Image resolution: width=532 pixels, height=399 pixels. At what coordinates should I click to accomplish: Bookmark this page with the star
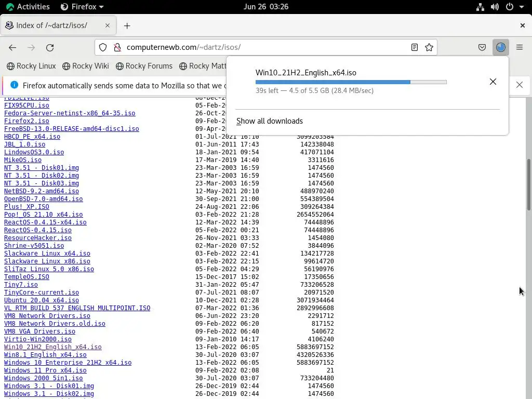point(429,47)
